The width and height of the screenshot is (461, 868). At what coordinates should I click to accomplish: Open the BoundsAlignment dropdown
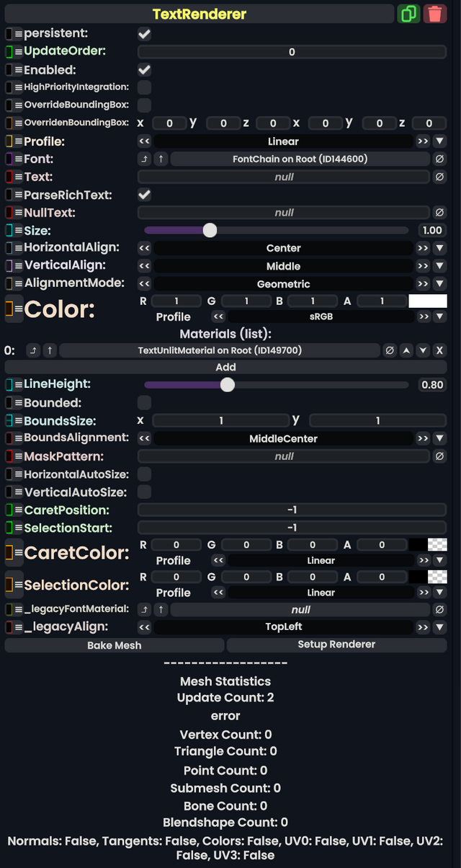[440, 438]
